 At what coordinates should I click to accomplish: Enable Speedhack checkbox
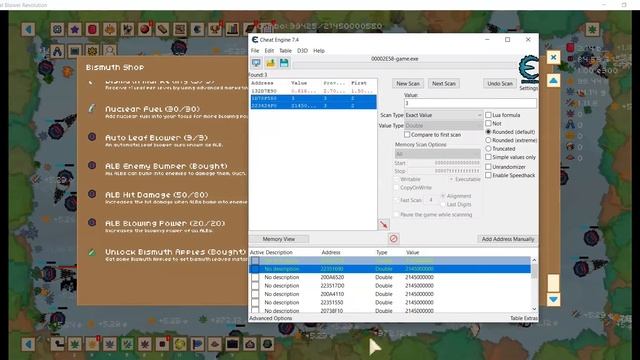488,175
